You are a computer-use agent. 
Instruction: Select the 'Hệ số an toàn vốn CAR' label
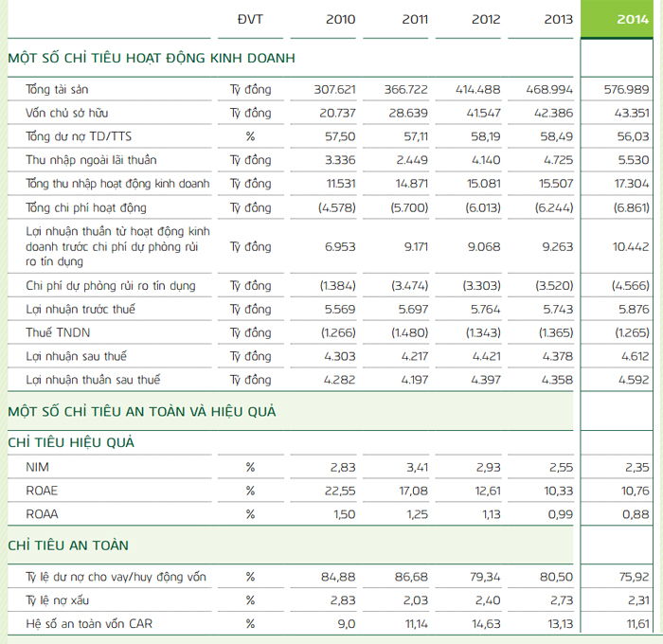point(86,623)
